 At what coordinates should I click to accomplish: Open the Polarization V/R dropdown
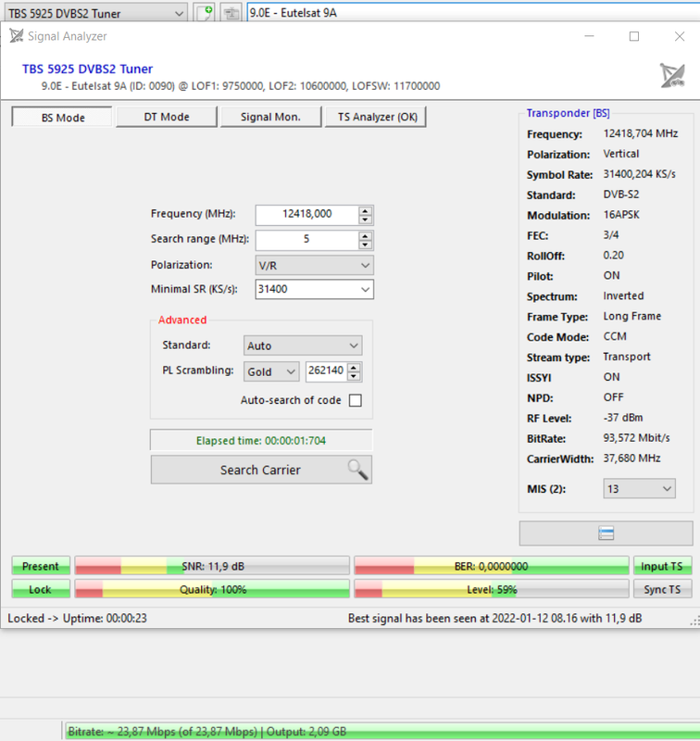[x=314, y=265]
